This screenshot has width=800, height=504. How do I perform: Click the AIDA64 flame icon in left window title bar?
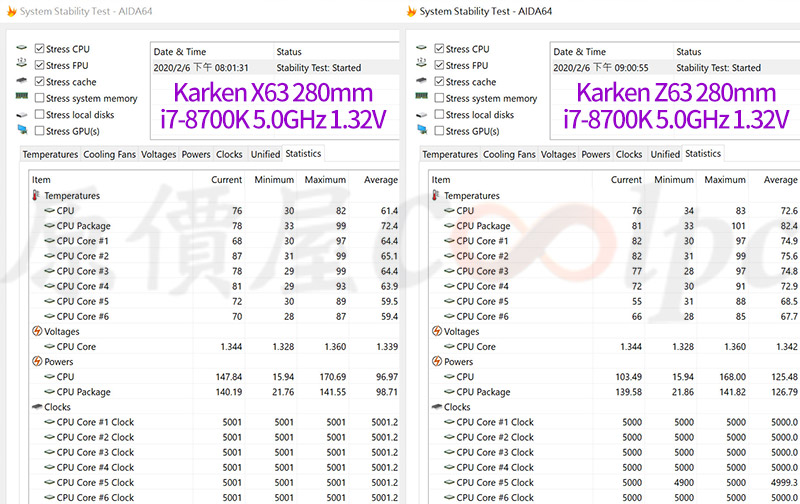click(8, 11)
